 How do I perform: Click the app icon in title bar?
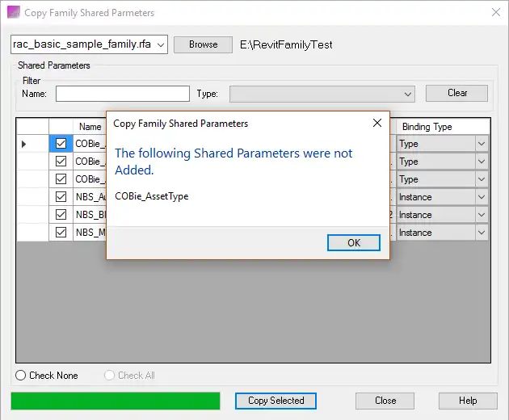13,13
